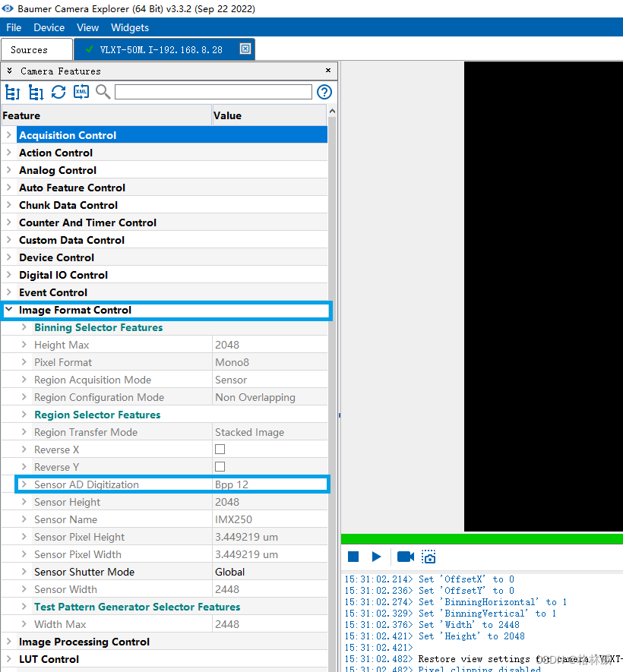Screen dimensions: 623x672
Task: Open the Widgets menu
Action: pos(130,27)
